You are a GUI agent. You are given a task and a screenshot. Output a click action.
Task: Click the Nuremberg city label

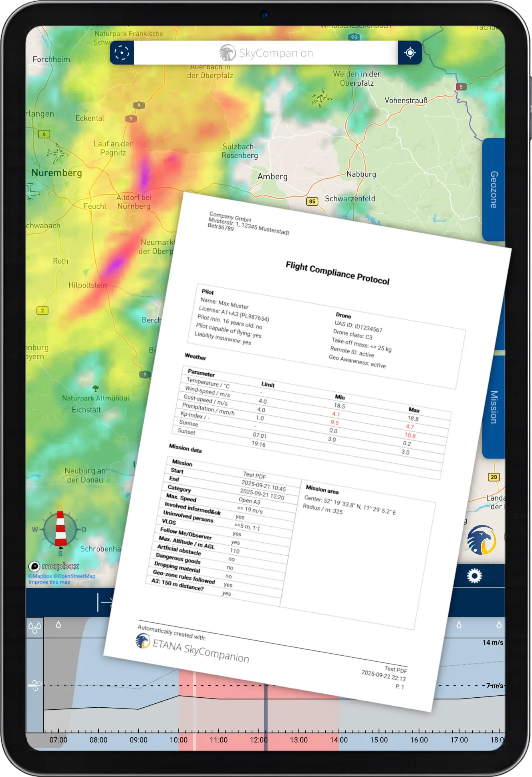tap(56, 173)
